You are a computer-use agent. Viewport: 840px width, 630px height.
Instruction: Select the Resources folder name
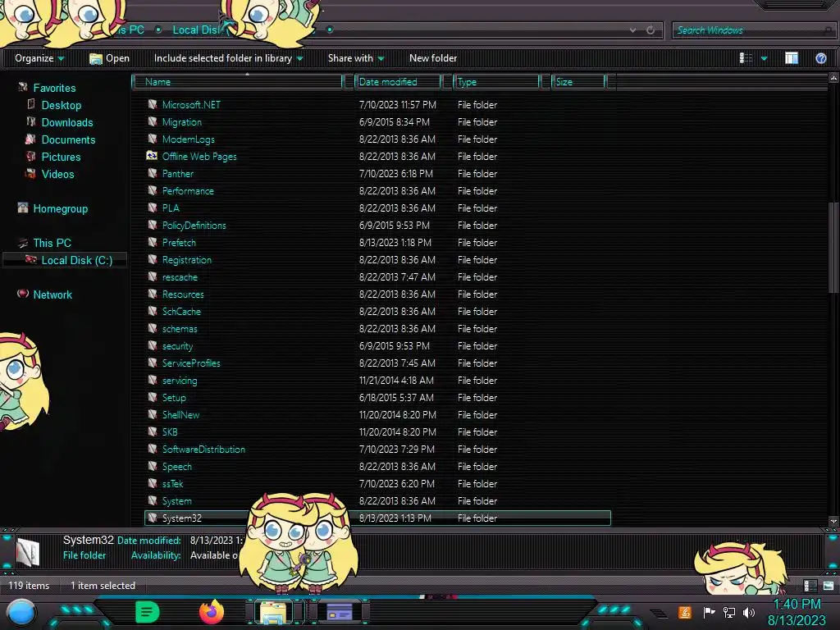coord(183,294)
